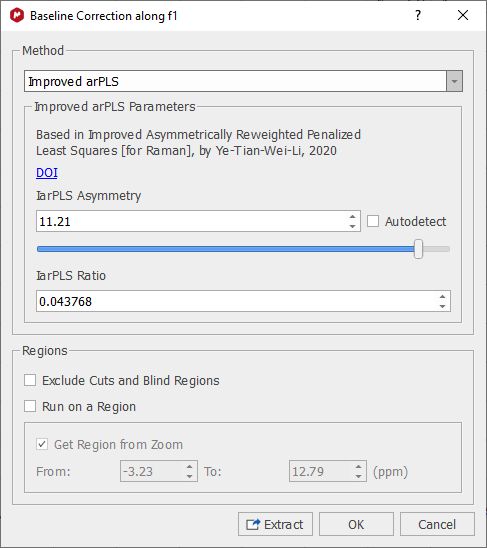This screenshot has width=487, height=548.
Task: Expand the Method dropdown arrow
Action: (454, 81)
